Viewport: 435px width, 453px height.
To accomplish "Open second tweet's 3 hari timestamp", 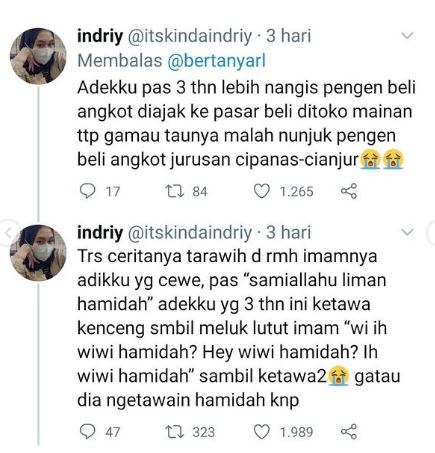I will 288,232.
